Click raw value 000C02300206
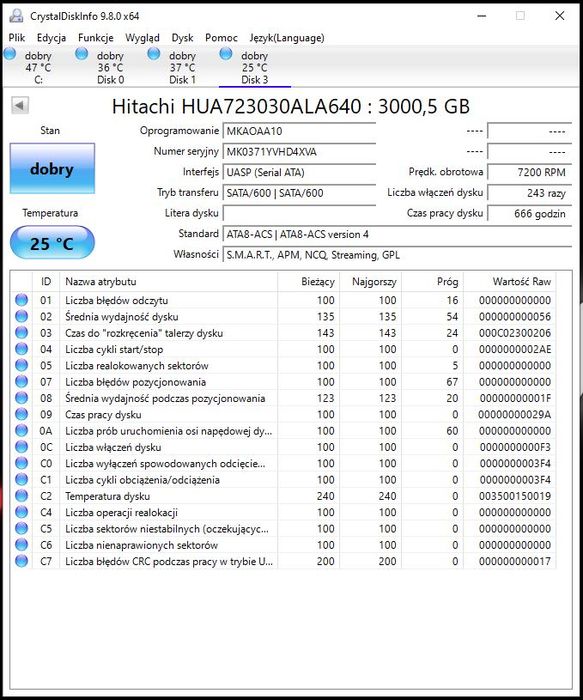This screenshot has height=700, width=583. pos(515,333)
